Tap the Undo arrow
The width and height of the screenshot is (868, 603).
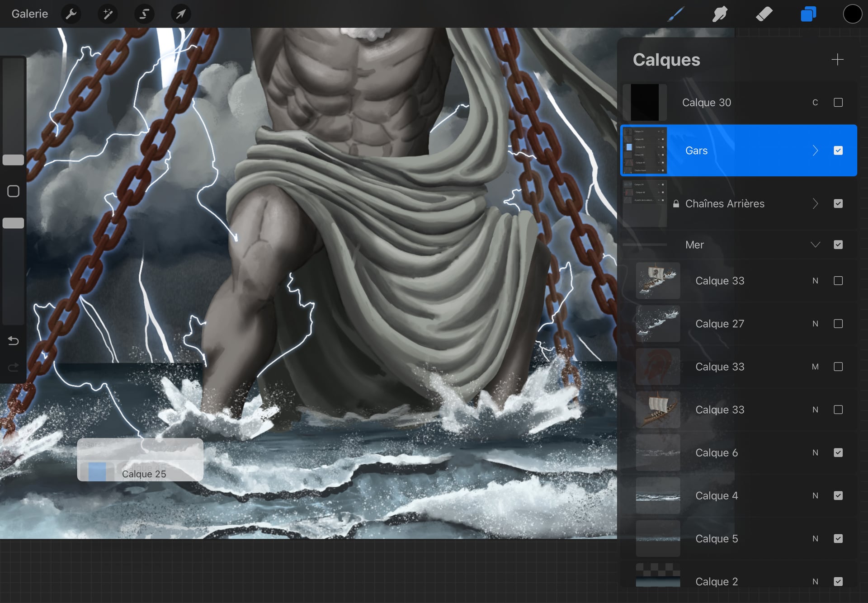pos(13,341)
